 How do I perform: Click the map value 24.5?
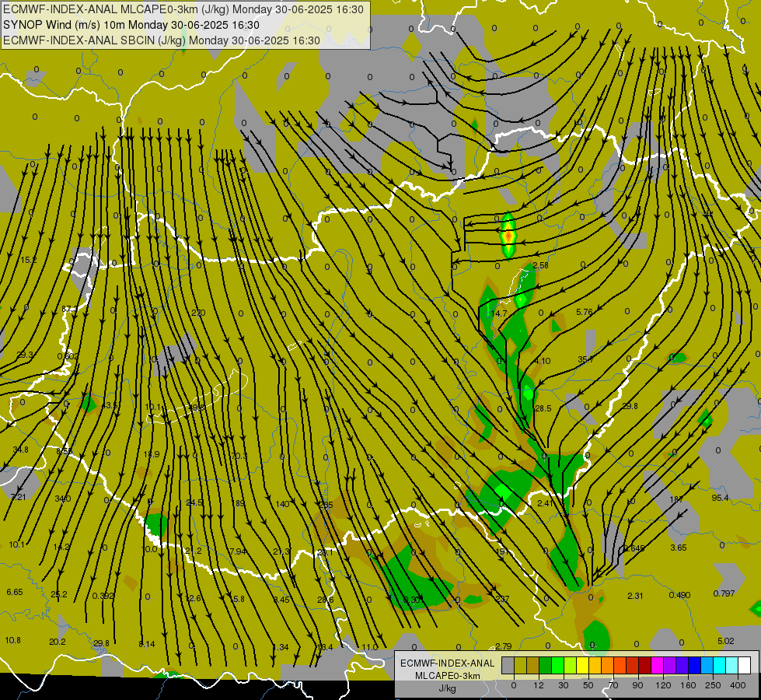[194, 502]
